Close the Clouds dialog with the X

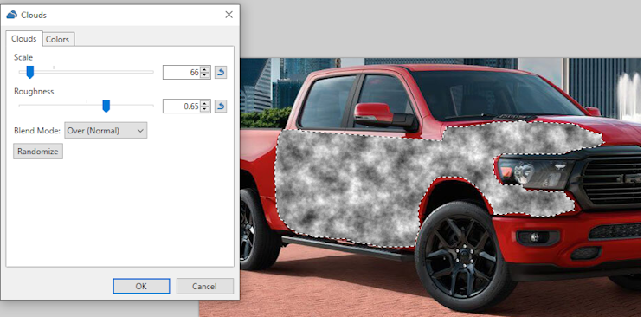coord(229,15)
